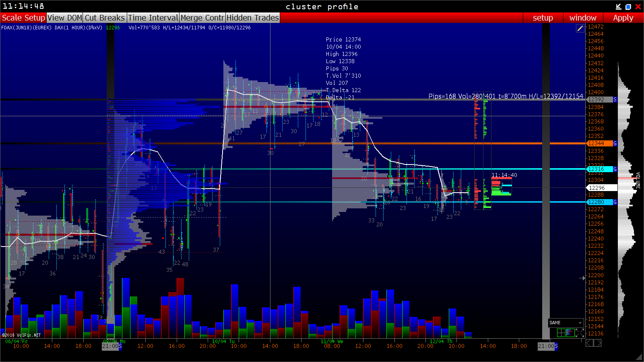Click the G marker beside 12316 level
Viewport: 644px width, 362px height.
click(615, 169)
